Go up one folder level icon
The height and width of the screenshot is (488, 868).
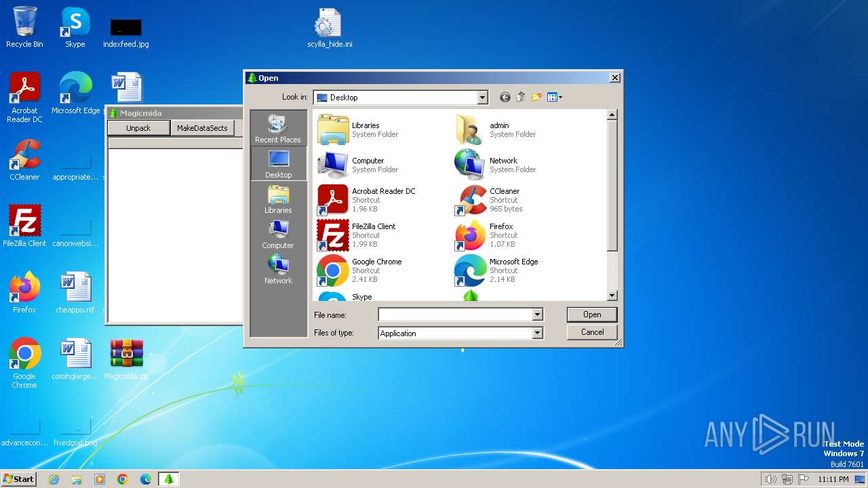(521, 98)
